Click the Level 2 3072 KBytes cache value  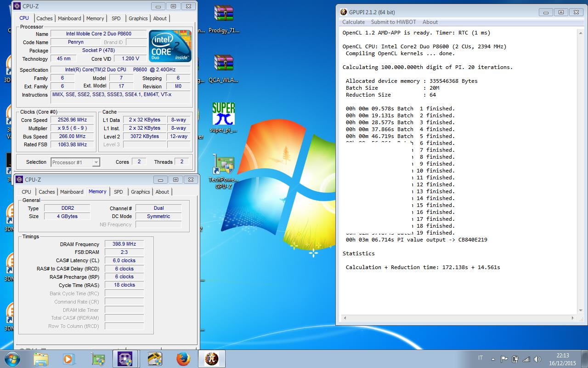(144, 137)
